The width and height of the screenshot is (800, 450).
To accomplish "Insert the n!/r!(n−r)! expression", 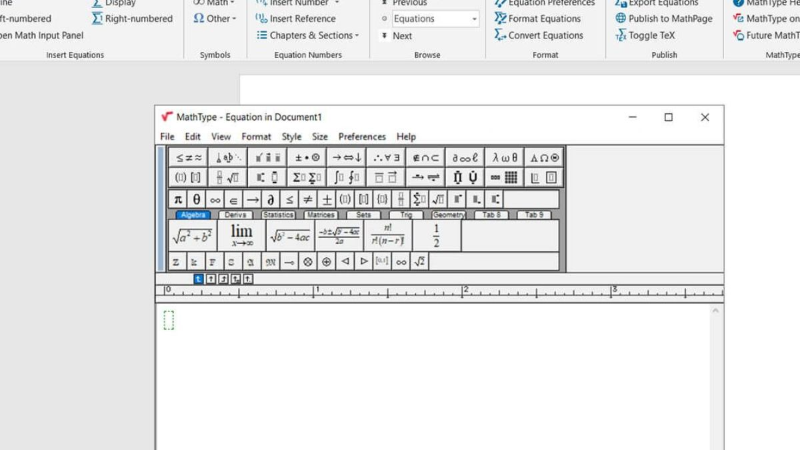I will coord(388,236).
